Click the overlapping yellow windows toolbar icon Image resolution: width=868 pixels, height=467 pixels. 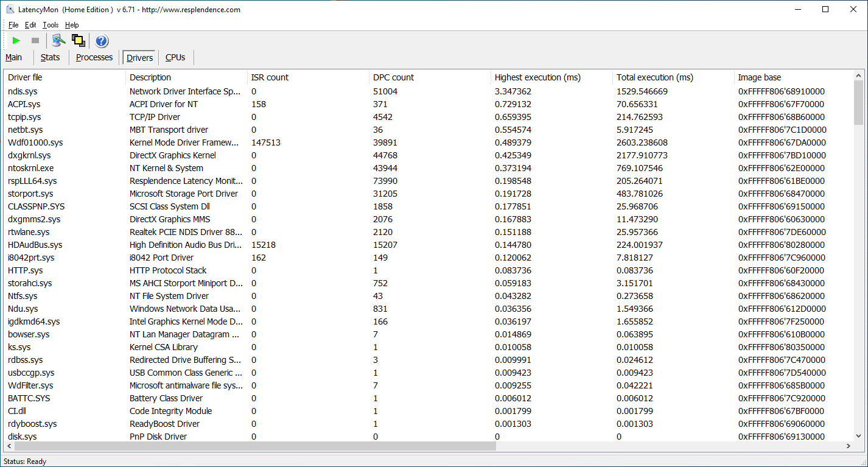78,41
